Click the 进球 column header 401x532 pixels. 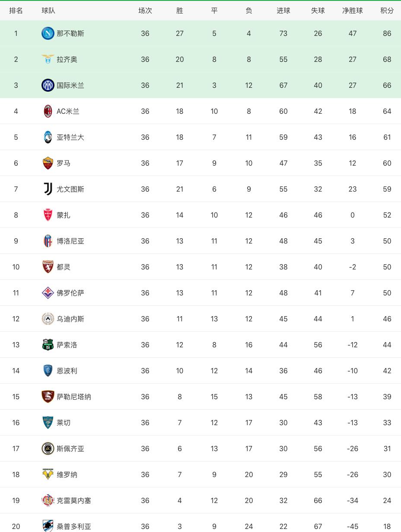[283, 10]
